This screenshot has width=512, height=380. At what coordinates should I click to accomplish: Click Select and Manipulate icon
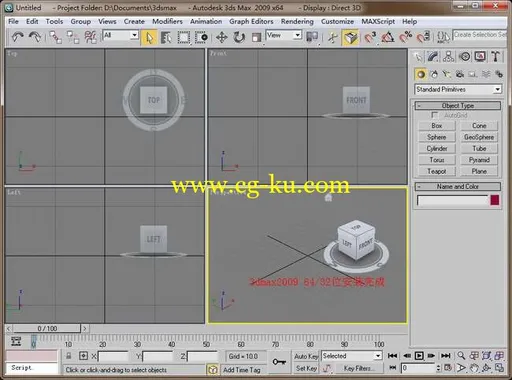pyautogui.click(x=332, y=37)
